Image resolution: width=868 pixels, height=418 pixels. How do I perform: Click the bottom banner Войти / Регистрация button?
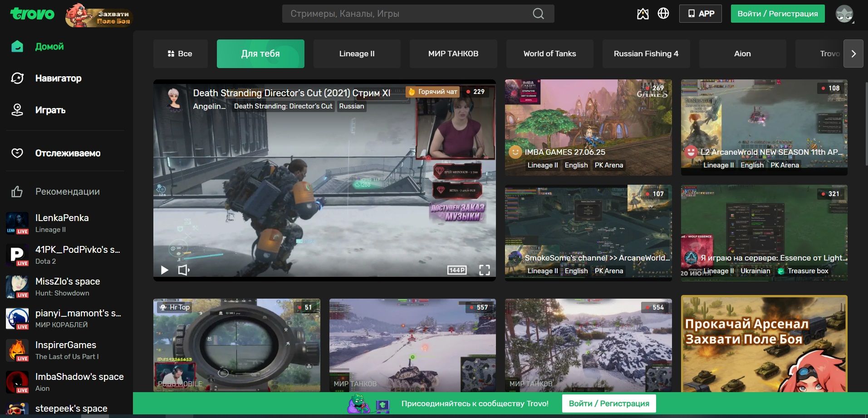point(609,403)
